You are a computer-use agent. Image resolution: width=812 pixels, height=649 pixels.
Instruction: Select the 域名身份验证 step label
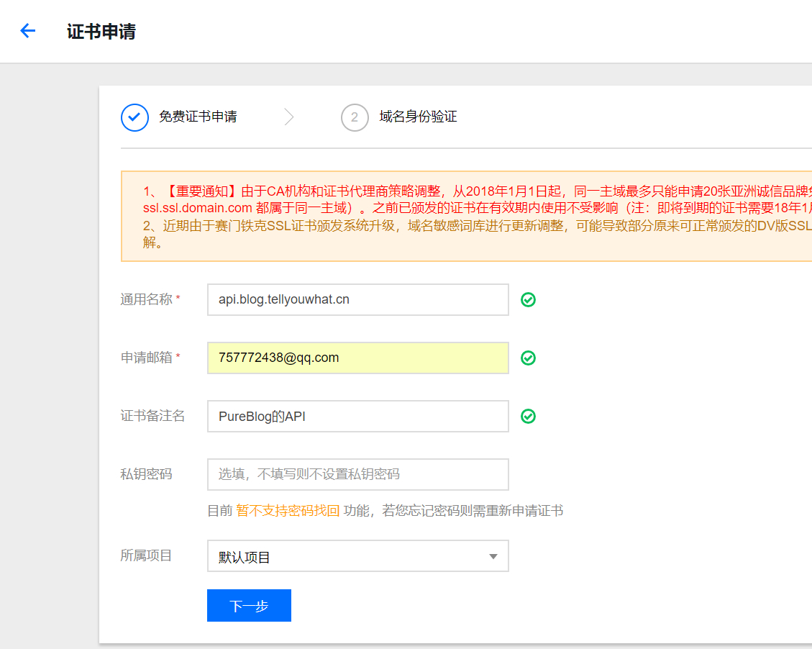click(418, 117)
